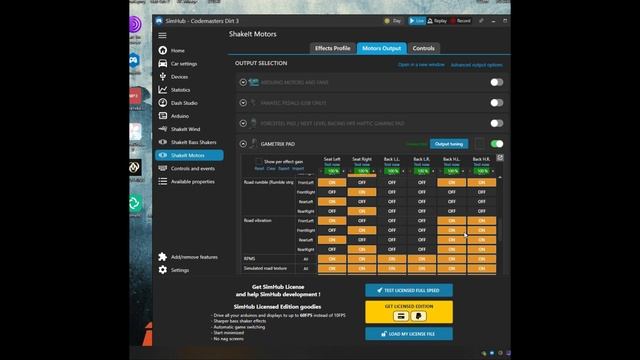The height and width of the screenshot is (360, 640).
Task: Toggle Road rumble RearLeft for Seat Right
Action: coord(362,201)
